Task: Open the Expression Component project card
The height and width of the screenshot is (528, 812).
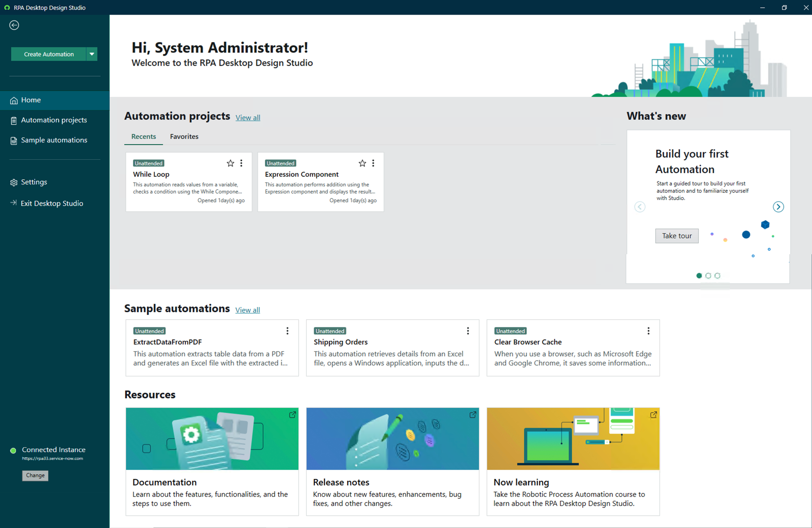Action: (321, 182)
